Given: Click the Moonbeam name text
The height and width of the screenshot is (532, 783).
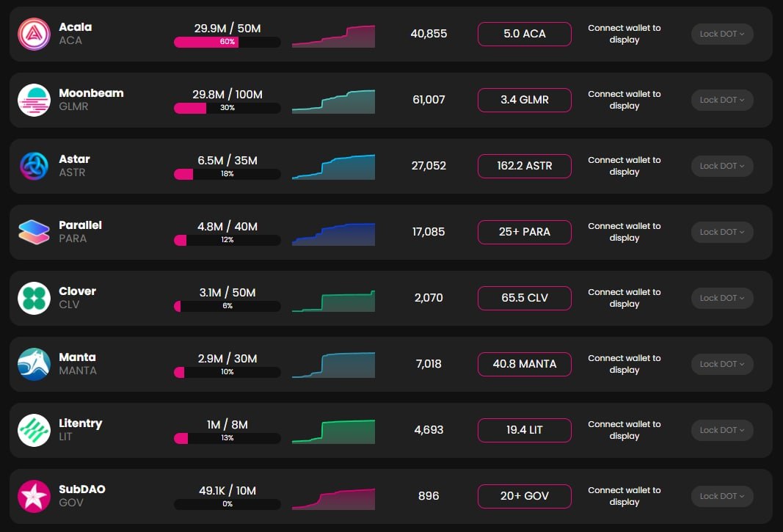Looking at the screenshot, I should [92, 93].
